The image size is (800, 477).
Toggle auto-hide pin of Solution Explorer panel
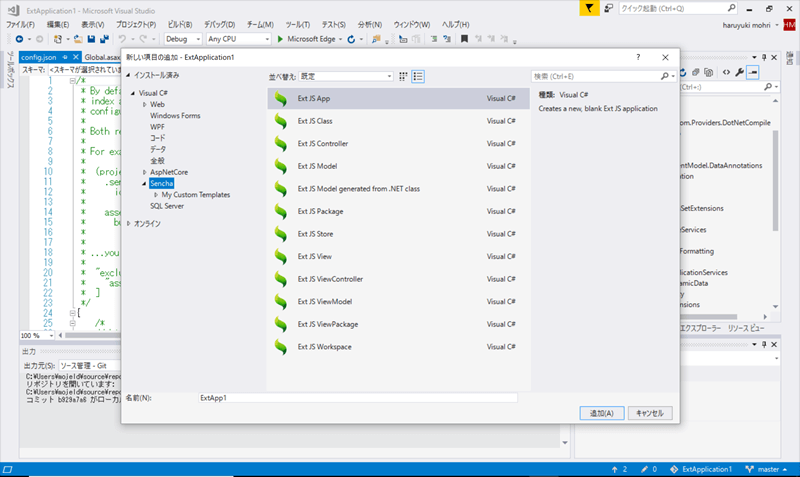pyautogui.click(x=764, y=57)
